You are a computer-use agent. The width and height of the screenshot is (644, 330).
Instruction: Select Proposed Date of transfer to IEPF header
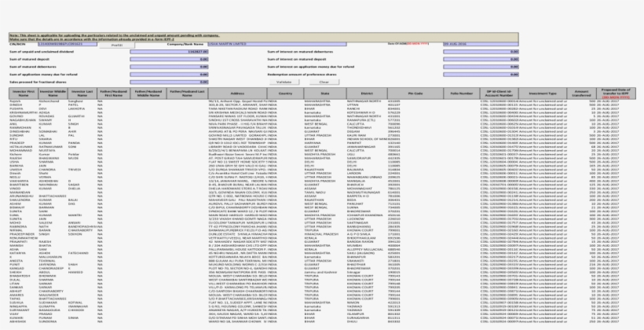pyautogui.click(x=616, y=93)
